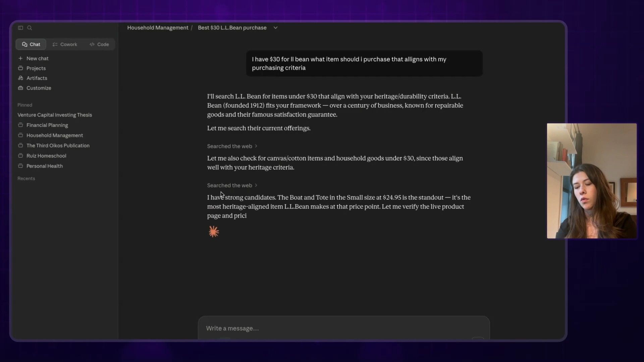Open Personal Health project
Screen dimensions: 644x362
pyautogui.click(x=45, y=166)
